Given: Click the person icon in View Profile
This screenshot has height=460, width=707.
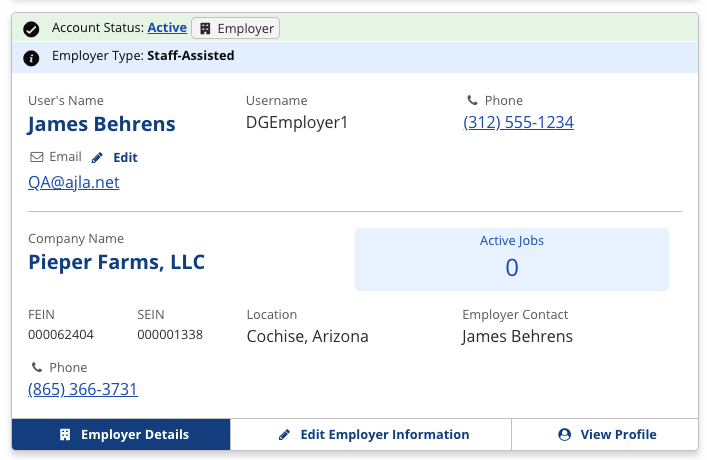Looking at the screenshot, I should [x=565, y=434].
